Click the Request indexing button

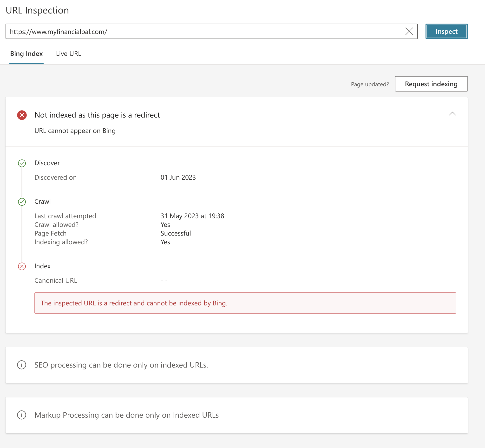pyautogui.click(x=431, y=84)
